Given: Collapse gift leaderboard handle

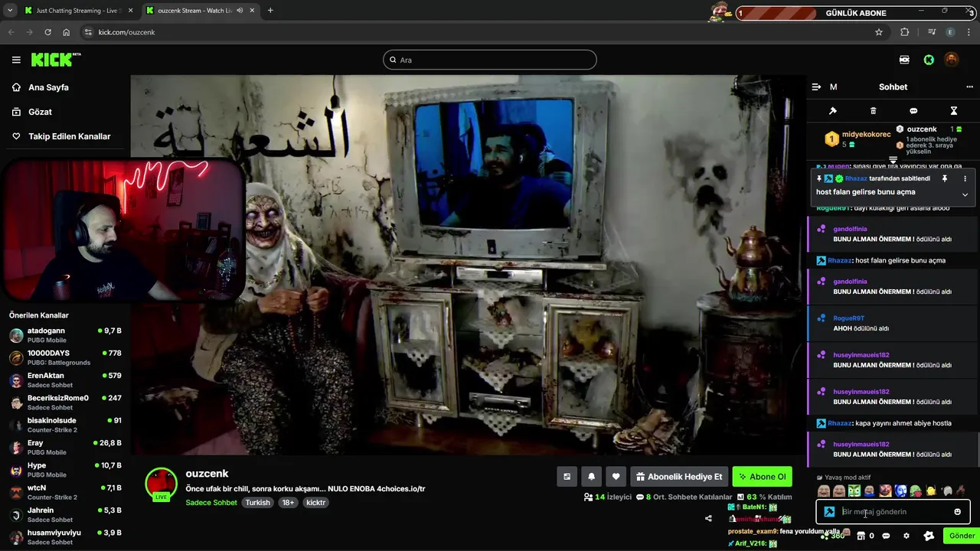Looking at the screenshot, I should point(893,160).
